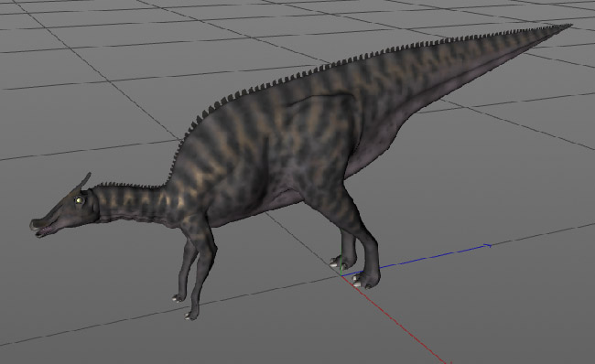This screenshot has width=595, height=364.
Task: Select the near hind foot with white claws
Action: click(365, 280)
